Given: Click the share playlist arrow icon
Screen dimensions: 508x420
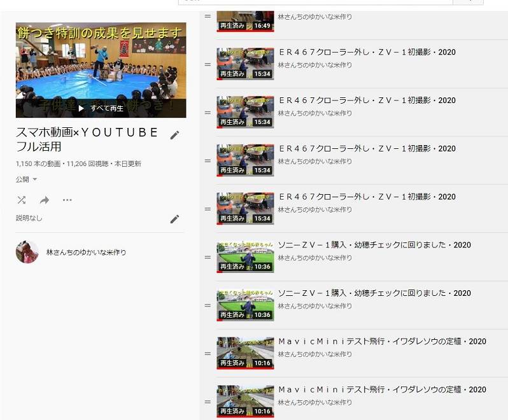Looking at the screenshot, I should point(44,200).
